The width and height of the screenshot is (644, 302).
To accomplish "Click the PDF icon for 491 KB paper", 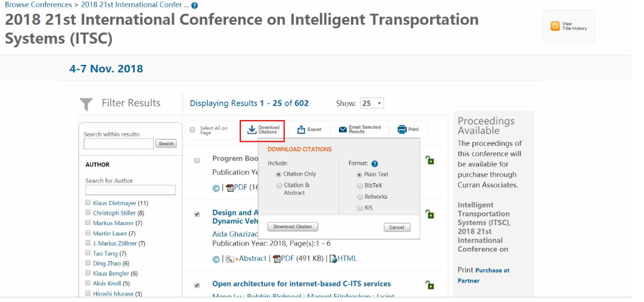I will pos(277,259).
